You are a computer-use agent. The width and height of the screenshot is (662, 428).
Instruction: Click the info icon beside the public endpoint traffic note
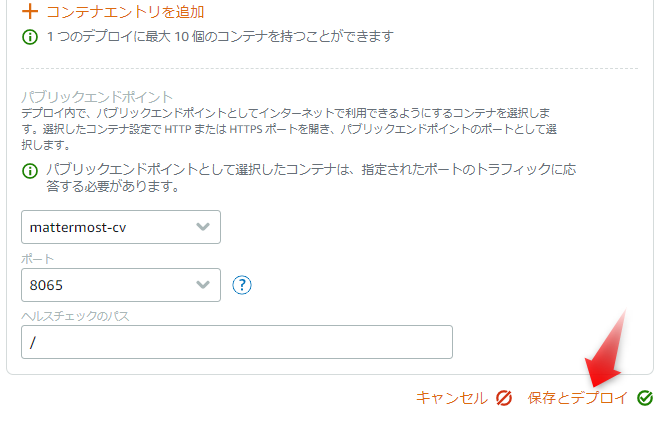(x=29, y=171)
